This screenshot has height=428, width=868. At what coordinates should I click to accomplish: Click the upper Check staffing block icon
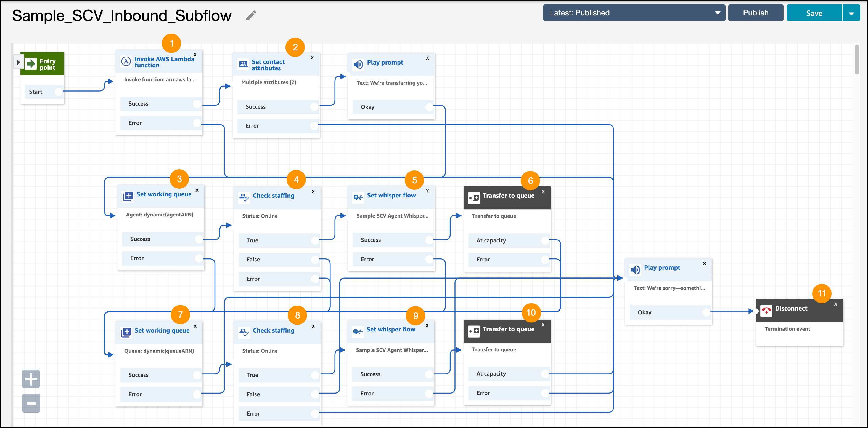point(244,197)
